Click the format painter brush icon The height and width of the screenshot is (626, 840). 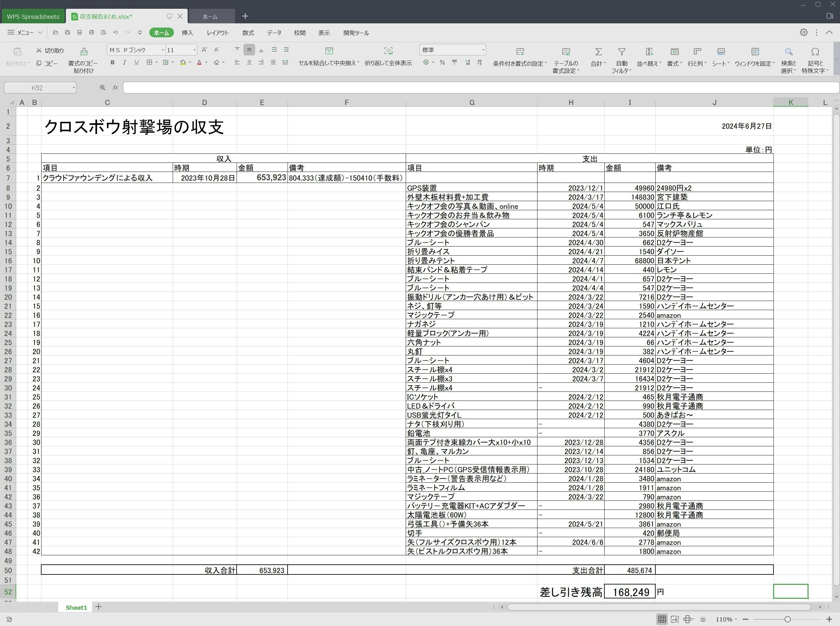coord(84,51)
